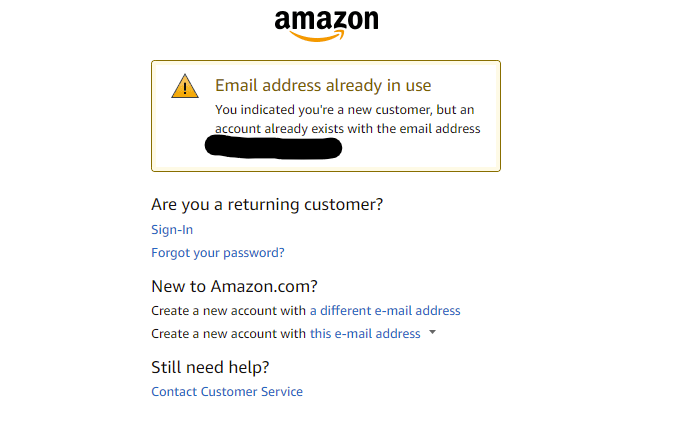
Task: Click the Still need help? heading
Action: point(210,367)
